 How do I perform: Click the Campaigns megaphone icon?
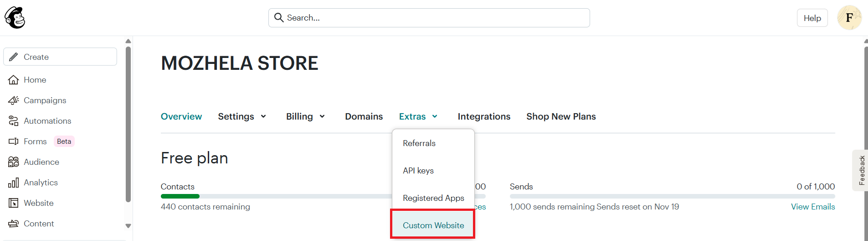[x=14, y=100]
